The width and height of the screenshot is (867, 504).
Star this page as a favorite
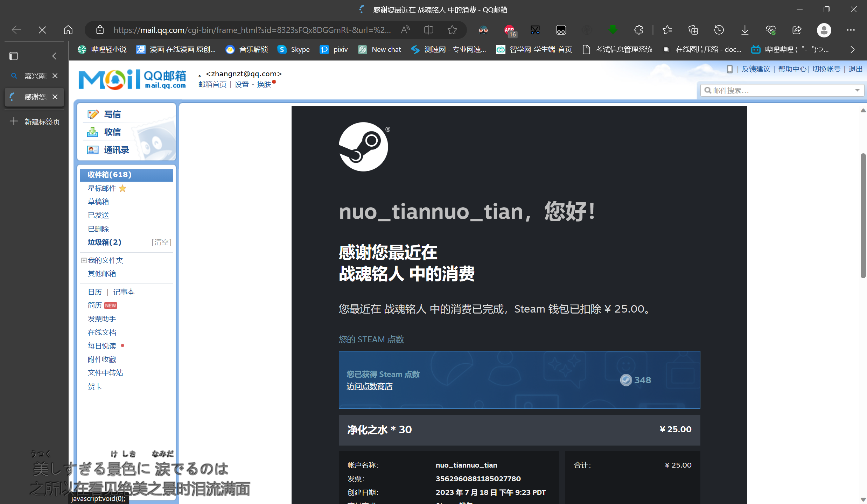(x=452, y=30)
